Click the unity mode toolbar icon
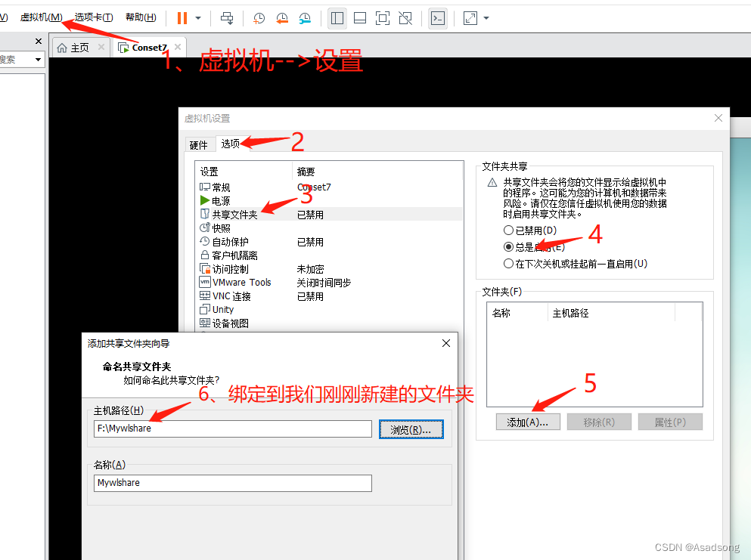 (x=406, y=17)
